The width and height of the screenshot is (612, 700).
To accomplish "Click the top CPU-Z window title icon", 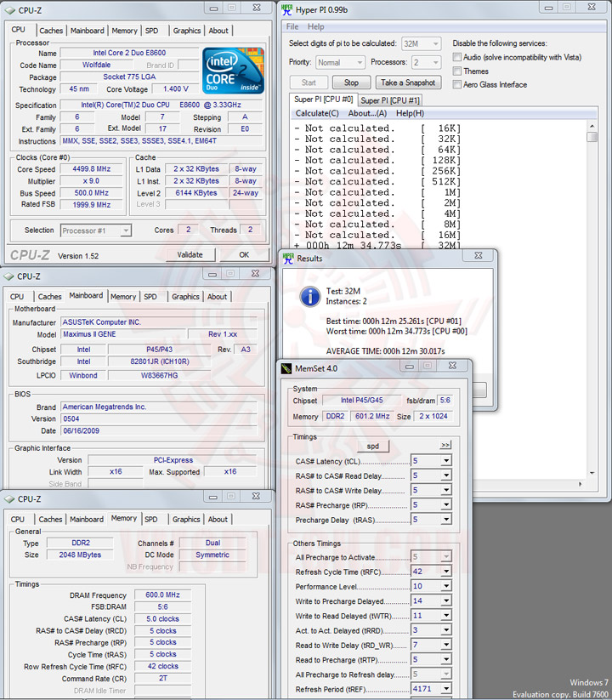I will point(9,10).
